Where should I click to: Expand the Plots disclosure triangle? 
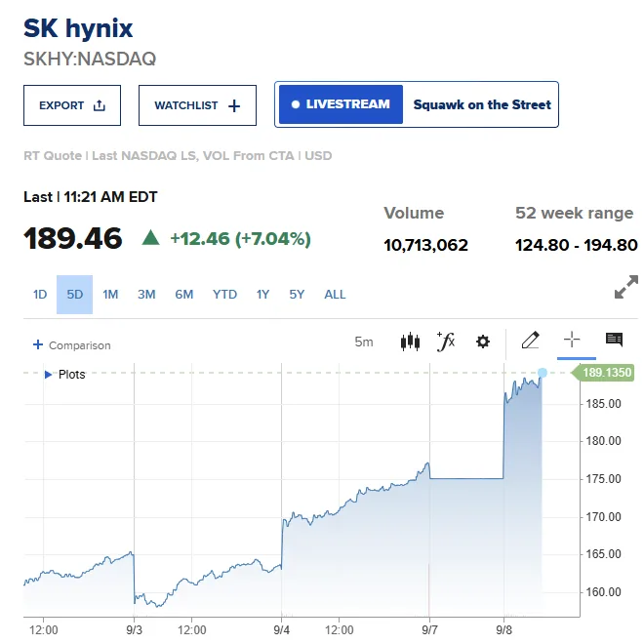(x=48, y=375)
